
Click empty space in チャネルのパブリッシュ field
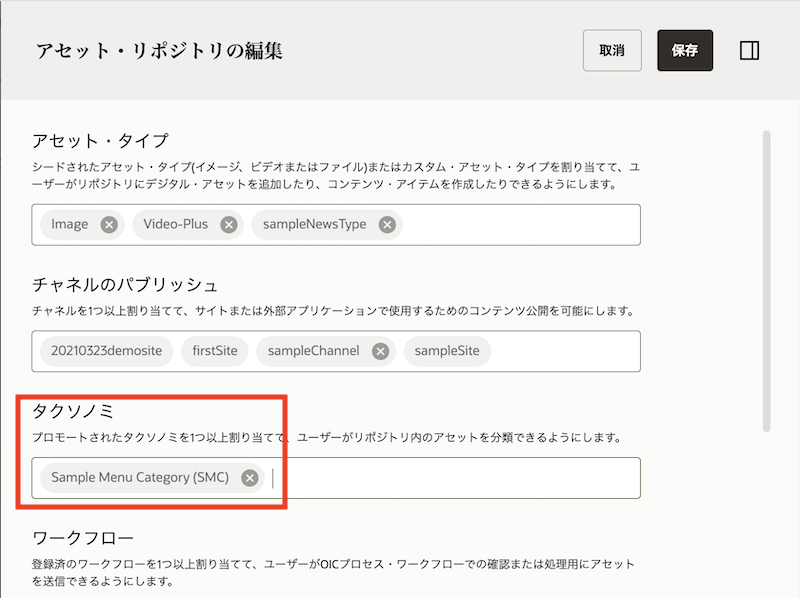coord(565,351)
